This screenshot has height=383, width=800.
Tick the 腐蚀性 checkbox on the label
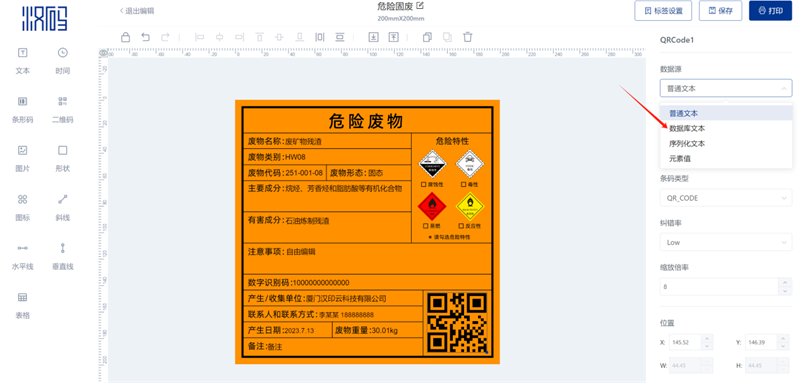[x=423, y=184]
